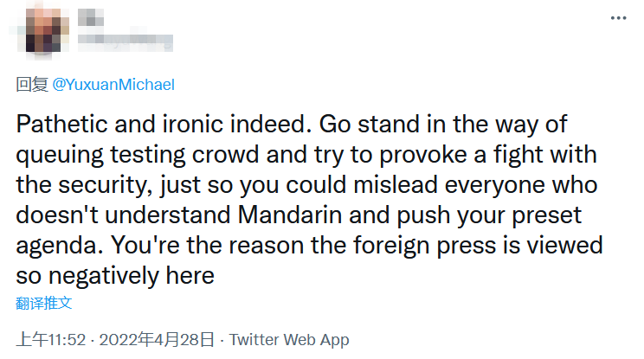Viewport: 644px width, 359px height.
Task: Open the 上午11:52 timestamp link
Action: click(51, 339)
